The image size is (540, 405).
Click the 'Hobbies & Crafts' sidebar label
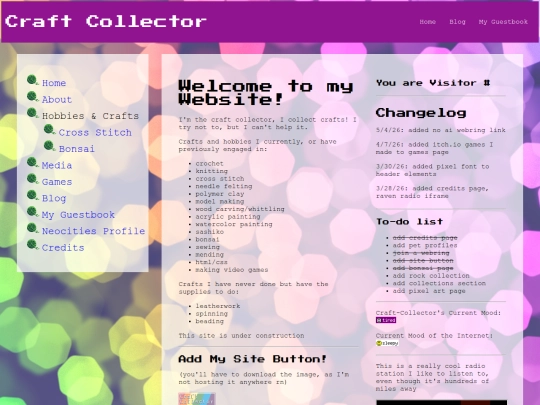(90, 116)
